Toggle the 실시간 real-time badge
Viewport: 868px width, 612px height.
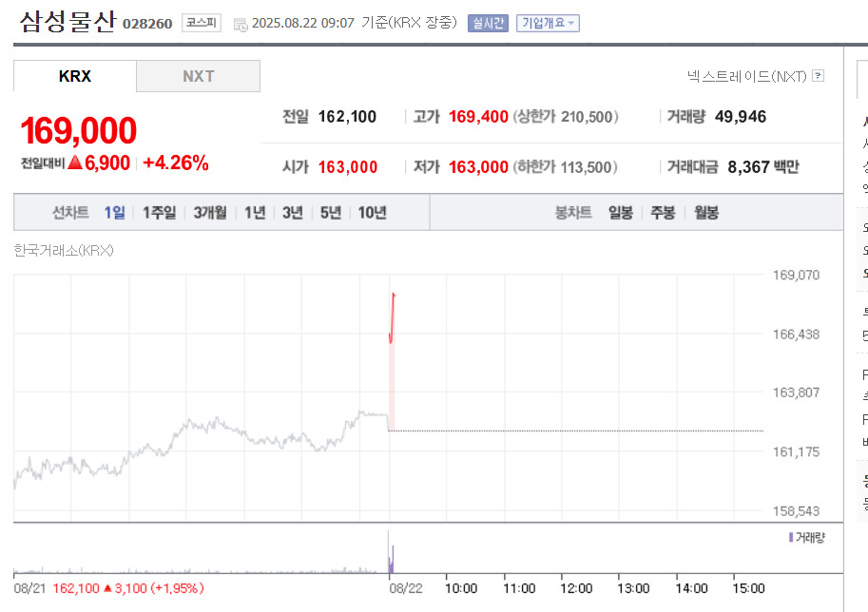(x=488, y=23)
